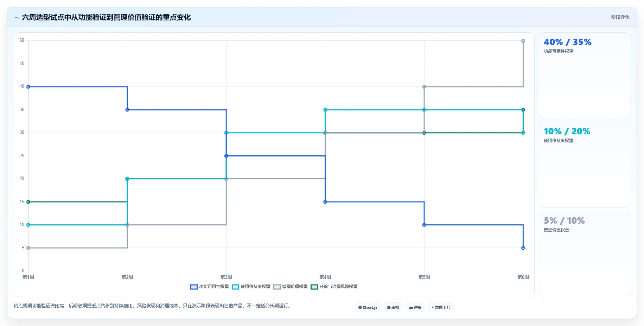Open the 40% / 35% 功能可用性权重 card

(585, 75)
